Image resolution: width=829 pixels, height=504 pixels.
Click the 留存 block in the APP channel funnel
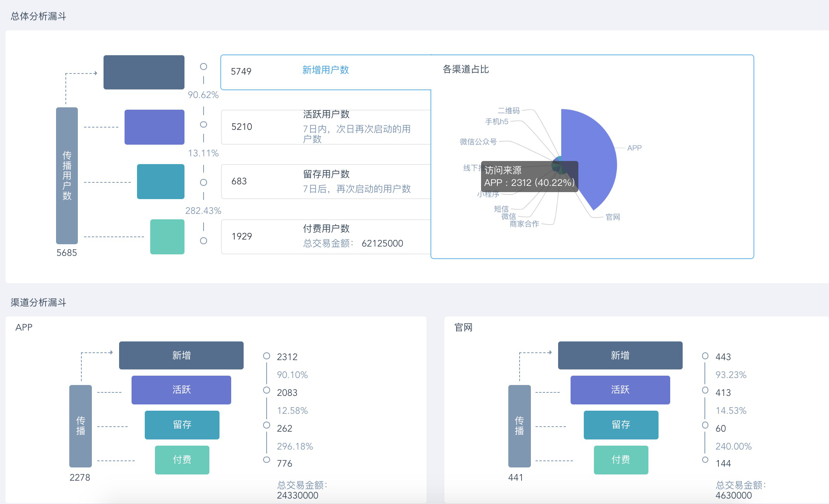[x=182, y=425]
